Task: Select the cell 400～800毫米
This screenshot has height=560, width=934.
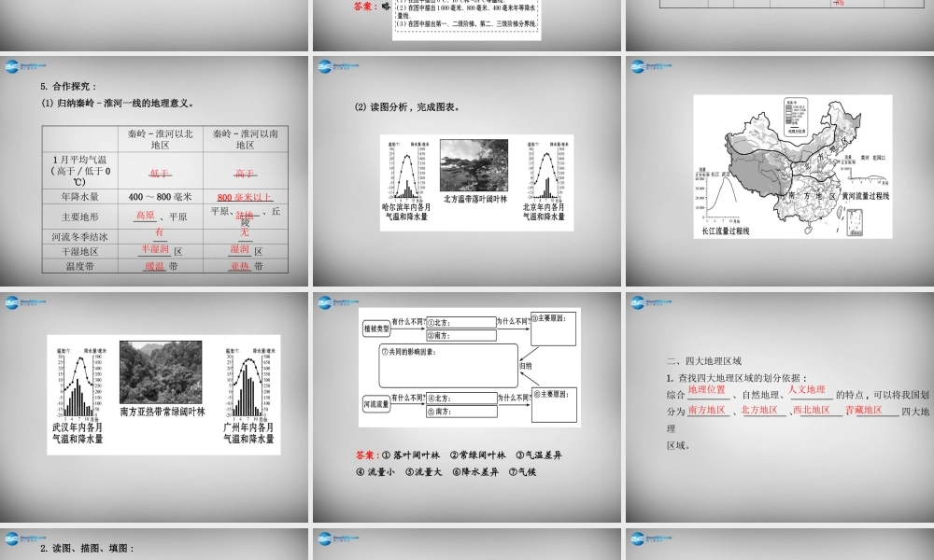Action: coord(160,197)
